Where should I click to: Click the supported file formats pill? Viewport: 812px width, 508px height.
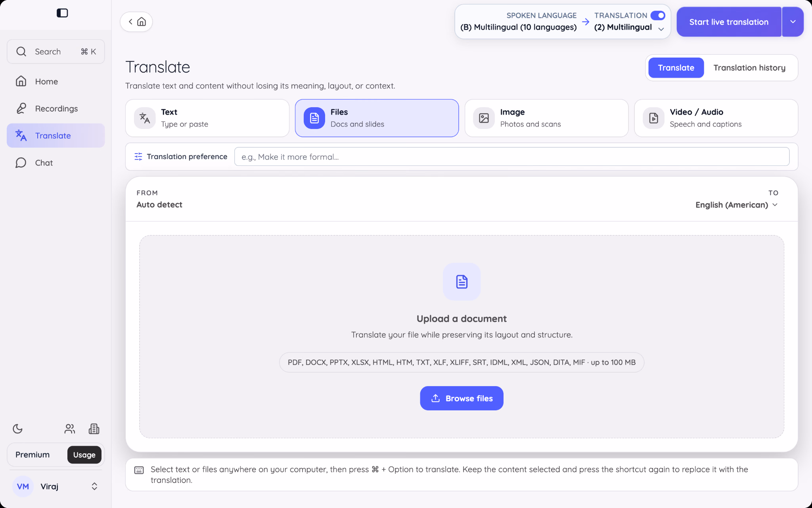coord(462,362)
